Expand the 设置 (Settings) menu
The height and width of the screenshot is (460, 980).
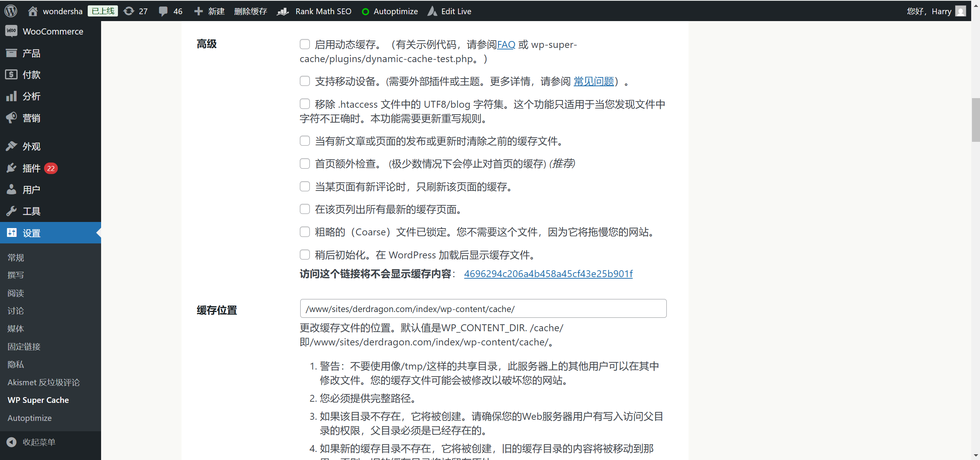(31, 233)
